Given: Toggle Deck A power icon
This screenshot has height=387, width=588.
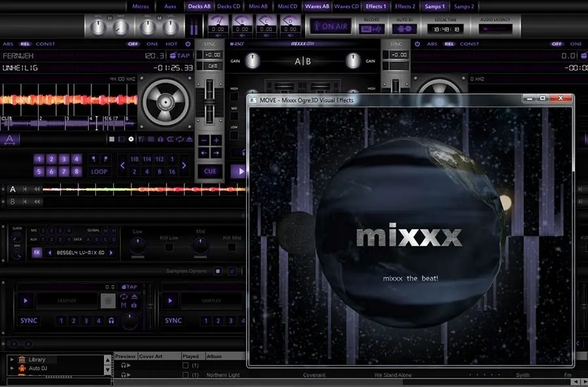Looking at the screenshot, I should coord(188,44).
